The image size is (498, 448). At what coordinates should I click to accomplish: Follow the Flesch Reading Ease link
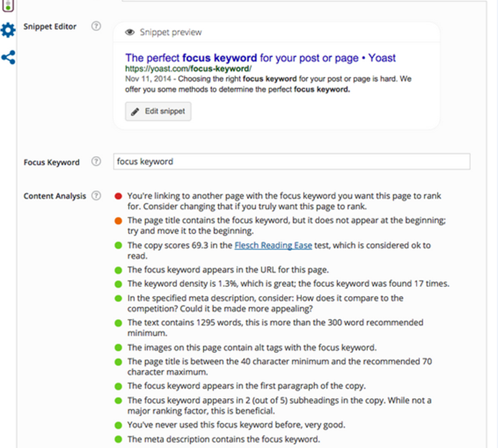point(273,246)
